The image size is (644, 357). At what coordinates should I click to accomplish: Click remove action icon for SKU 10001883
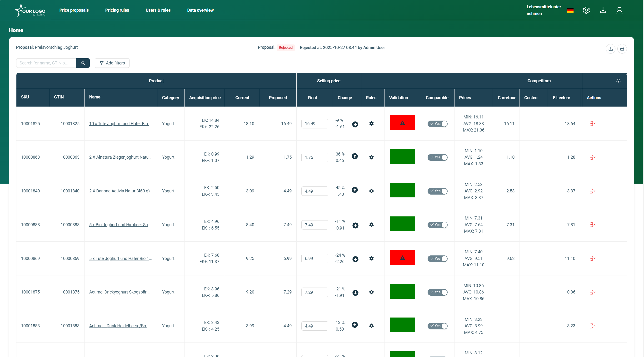pyautogui.click(x=593, y=326)
